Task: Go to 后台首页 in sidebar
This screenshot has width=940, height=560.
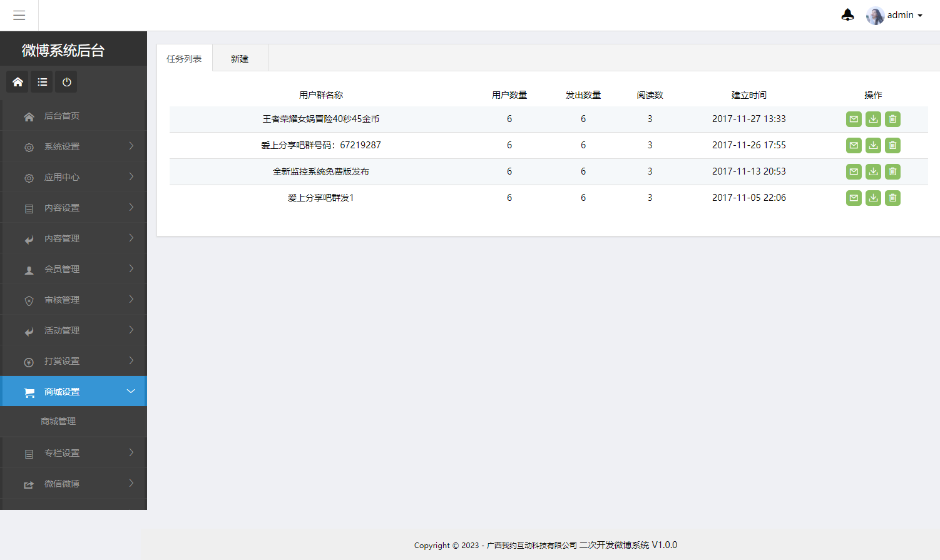Action: click(61, 116)
